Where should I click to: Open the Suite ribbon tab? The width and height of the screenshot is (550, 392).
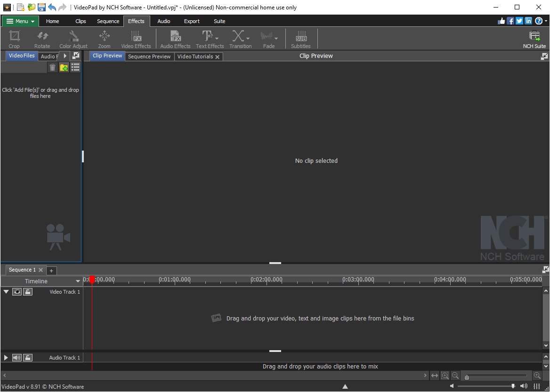click(x=219, y=21)
